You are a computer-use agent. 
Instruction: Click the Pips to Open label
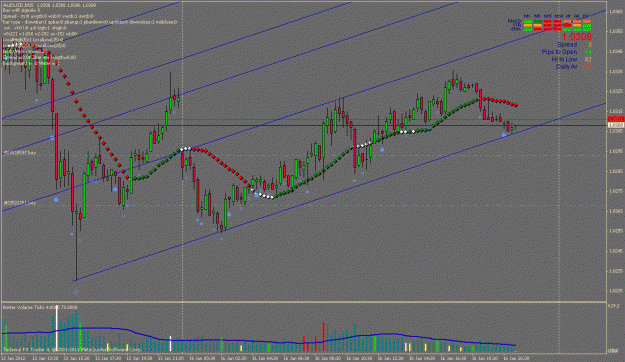pyautogui.click(x=559, y=52)
